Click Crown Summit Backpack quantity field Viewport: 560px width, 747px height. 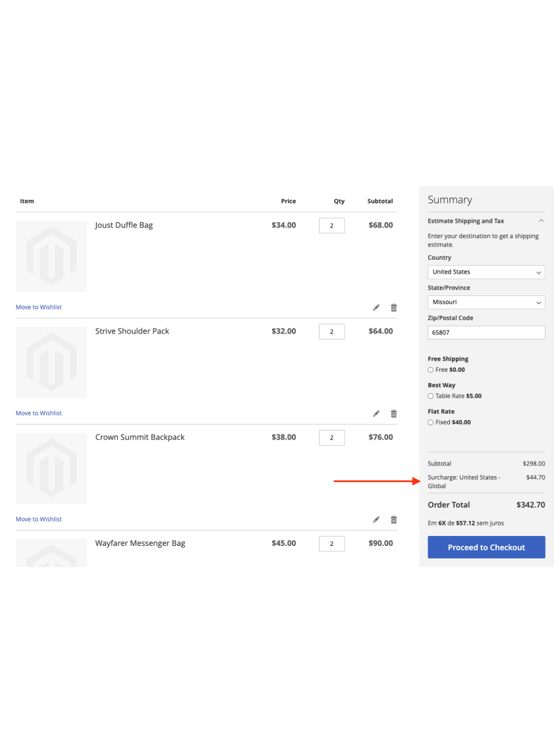coord(332,438)
